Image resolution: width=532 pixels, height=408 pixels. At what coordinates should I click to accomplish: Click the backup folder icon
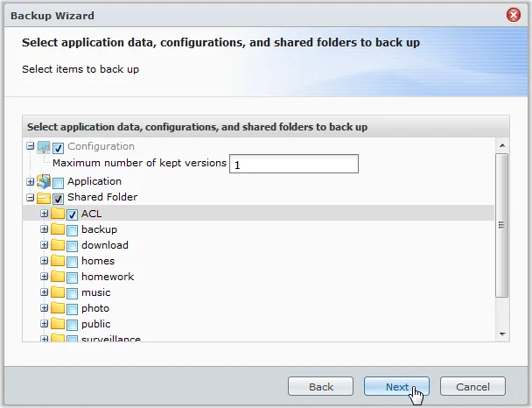(58, 229)
